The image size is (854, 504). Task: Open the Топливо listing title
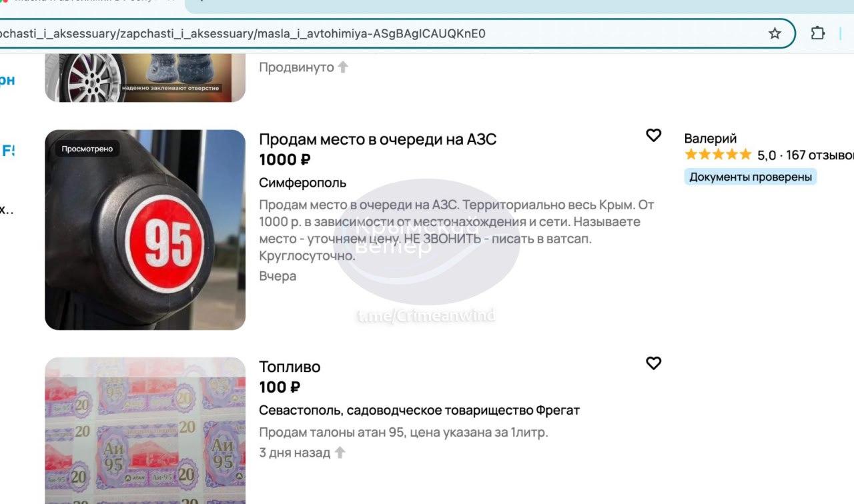pyautogui.click(x=290, y=367)
